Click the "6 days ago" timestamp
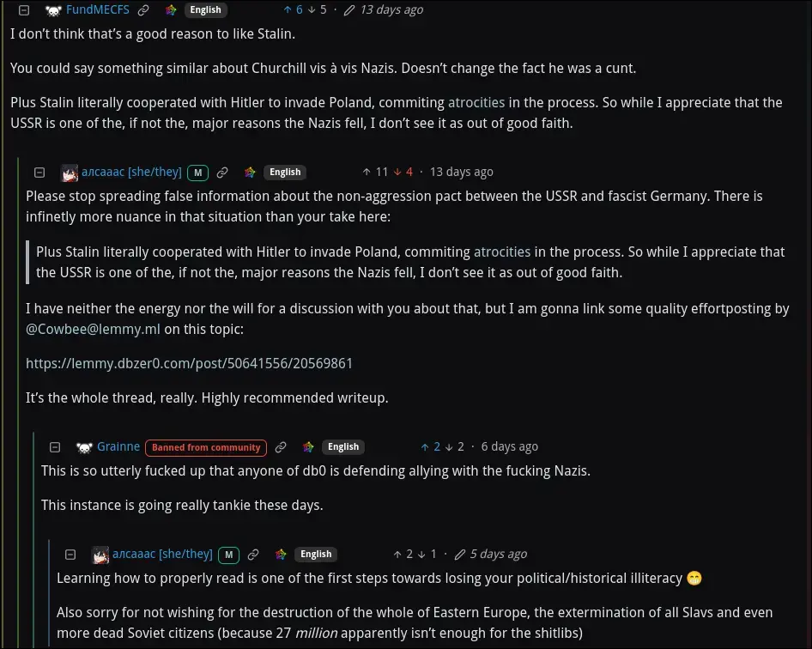 click(x=509, y=446)
